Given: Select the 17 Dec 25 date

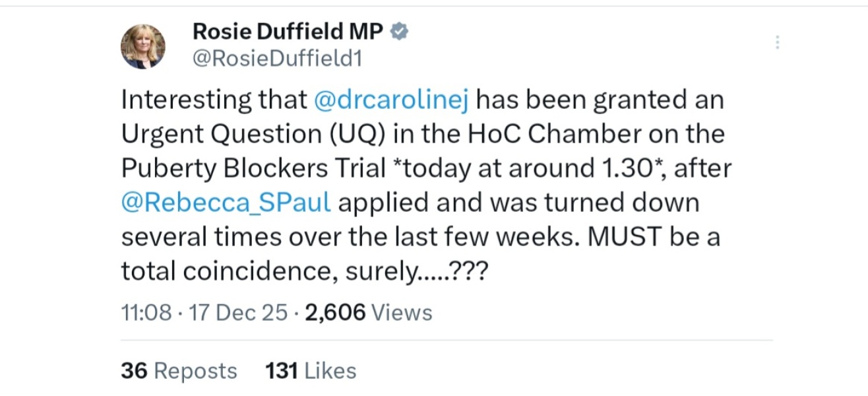Looking at the screenshot, I should (x=238, y=312).
